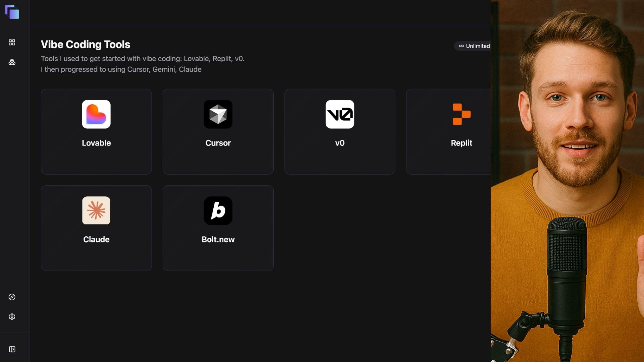Open the dashboard grid icon in sidebar
The width and height of the screenshot is (644, 362).
(x=12, y=42)
